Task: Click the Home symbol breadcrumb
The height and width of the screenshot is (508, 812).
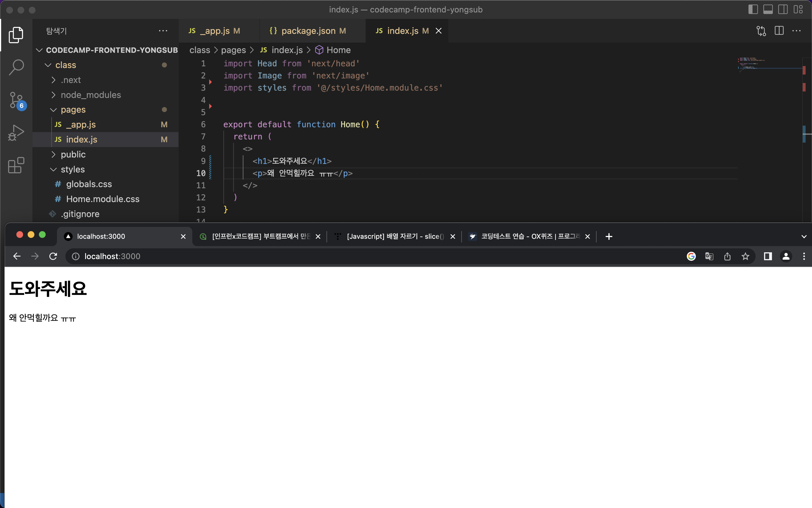Action: tap(333, 50)
